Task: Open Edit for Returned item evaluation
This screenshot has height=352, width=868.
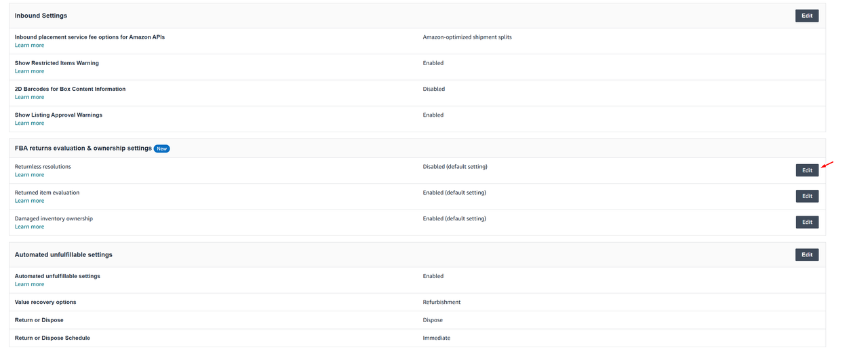Action: [806, 196]
